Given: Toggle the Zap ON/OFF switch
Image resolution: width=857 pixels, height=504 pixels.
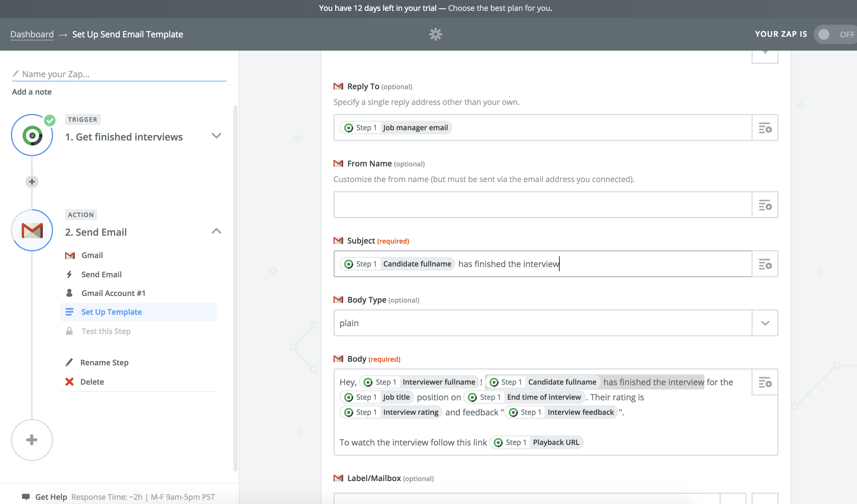Looking at the screenshot, I should (x=835, y=34).
